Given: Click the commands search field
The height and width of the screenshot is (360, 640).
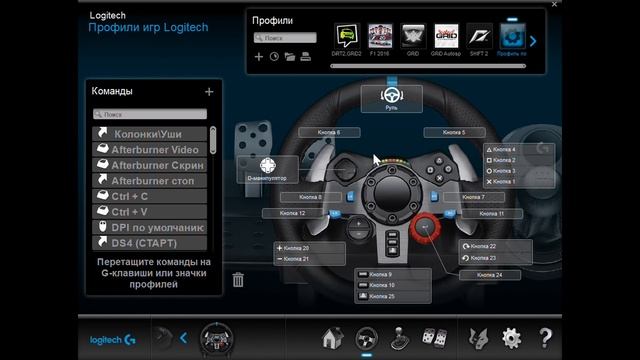Looking at the screenshot, I should [150, 114].
